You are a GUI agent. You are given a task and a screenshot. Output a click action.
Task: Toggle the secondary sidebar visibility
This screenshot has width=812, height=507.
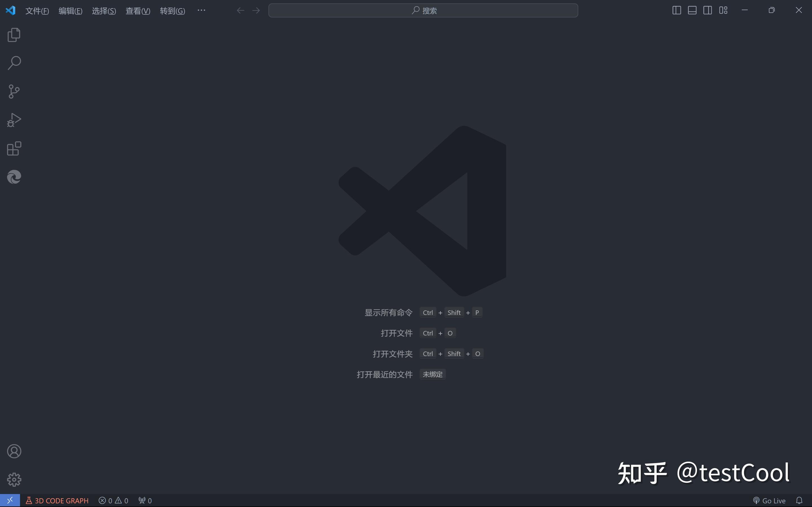[x=708, y=10]
